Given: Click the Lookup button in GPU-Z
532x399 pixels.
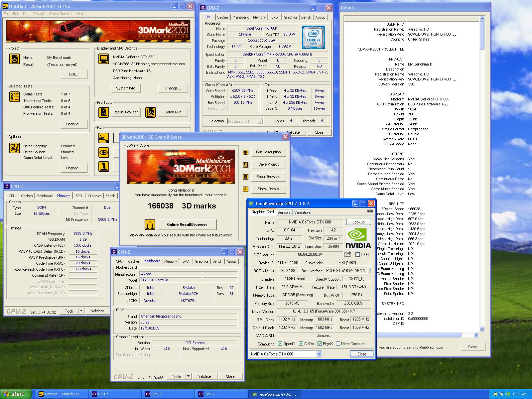Looking at the screenshot, I should click(358, 222).
